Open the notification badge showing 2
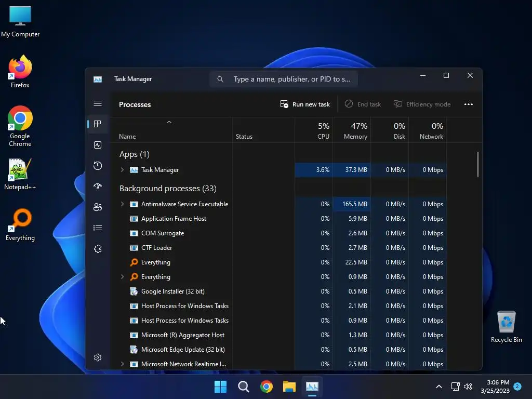 coord(517,387)
